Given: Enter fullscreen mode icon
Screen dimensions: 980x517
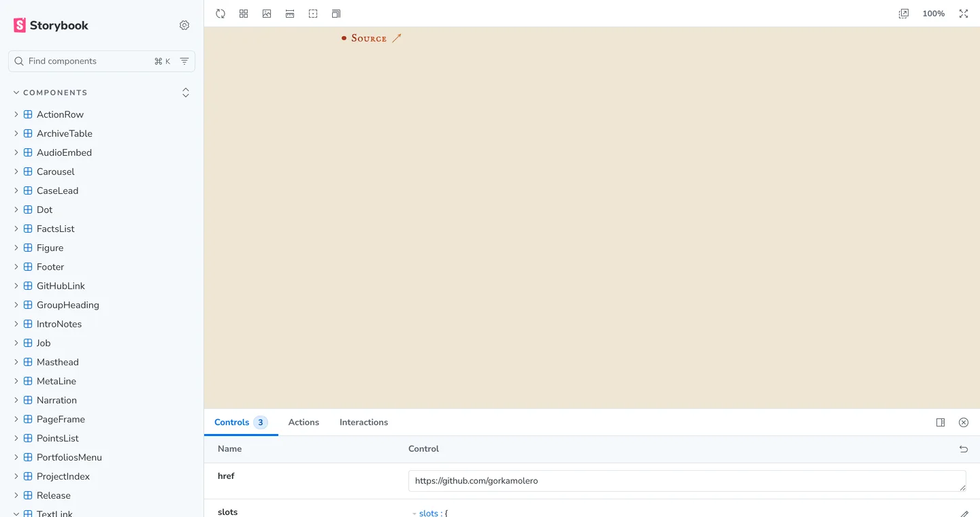Looking at the screenshot, I should (964, 14).
